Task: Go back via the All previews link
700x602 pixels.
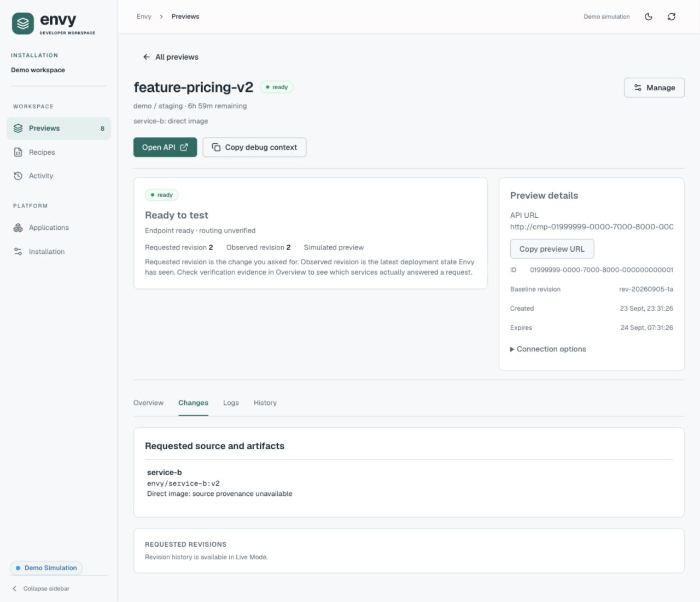Action: point(171,57)
